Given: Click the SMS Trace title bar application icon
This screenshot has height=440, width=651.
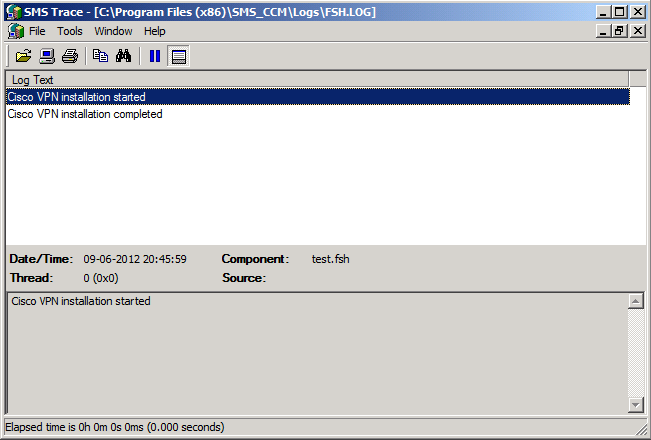Looking at the screenshot, I should pos(14,12).
